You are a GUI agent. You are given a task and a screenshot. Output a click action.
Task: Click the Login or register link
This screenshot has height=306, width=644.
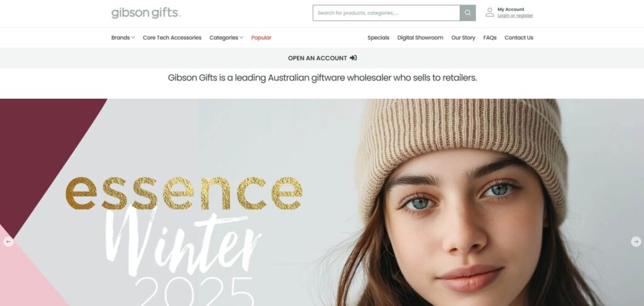515,16
